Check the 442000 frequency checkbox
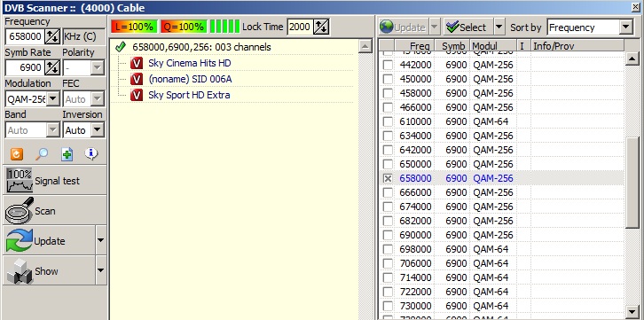Viewport: 644px width, 320px height. click(x=388, y=65)
